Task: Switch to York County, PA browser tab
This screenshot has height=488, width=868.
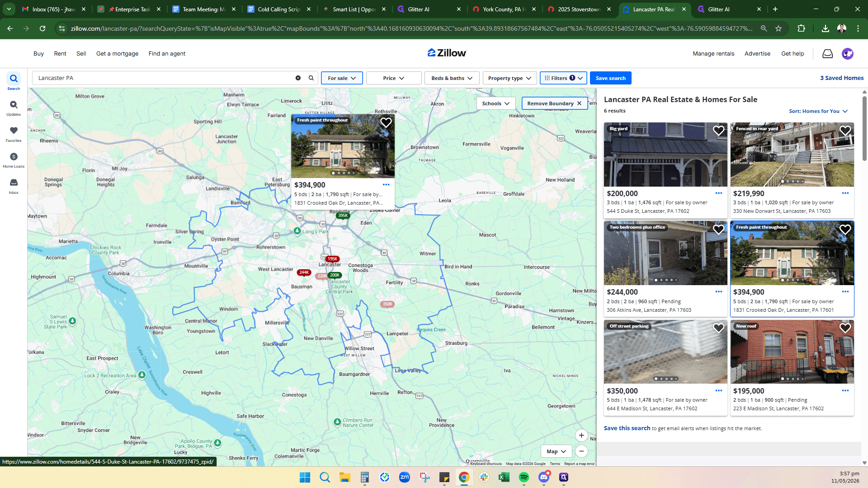Action: tap(505, 9)
